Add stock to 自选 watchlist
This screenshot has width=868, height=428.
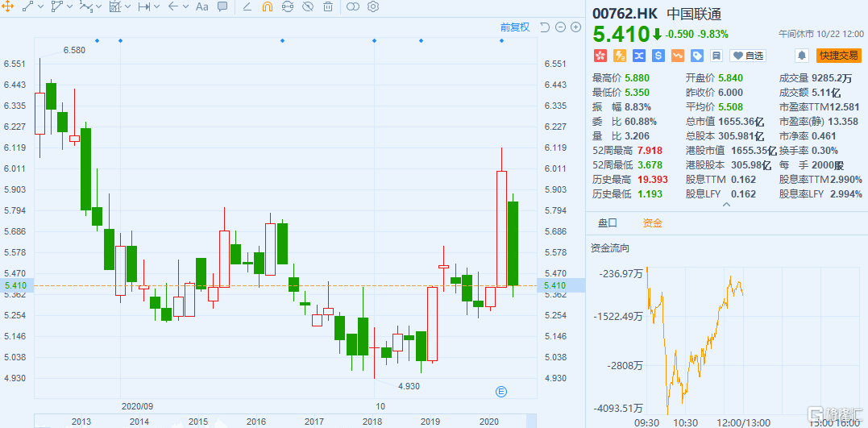[747, 56]
